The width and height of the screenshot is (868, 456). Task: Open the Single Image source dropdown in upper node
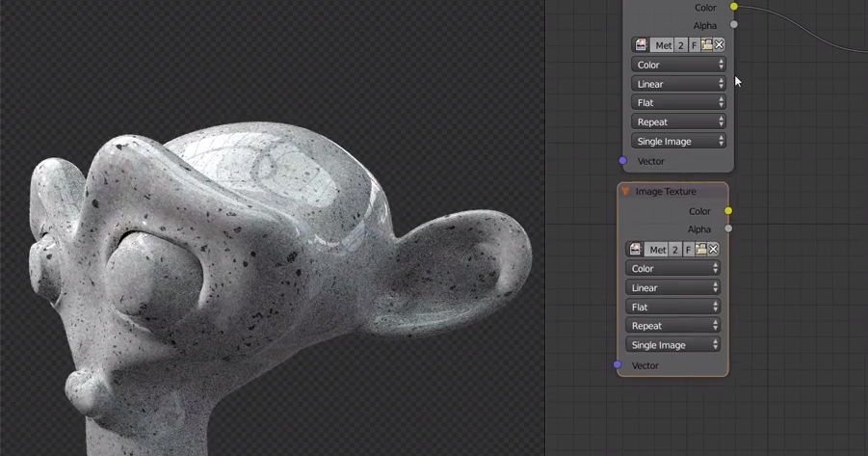[x=678, y=142]
